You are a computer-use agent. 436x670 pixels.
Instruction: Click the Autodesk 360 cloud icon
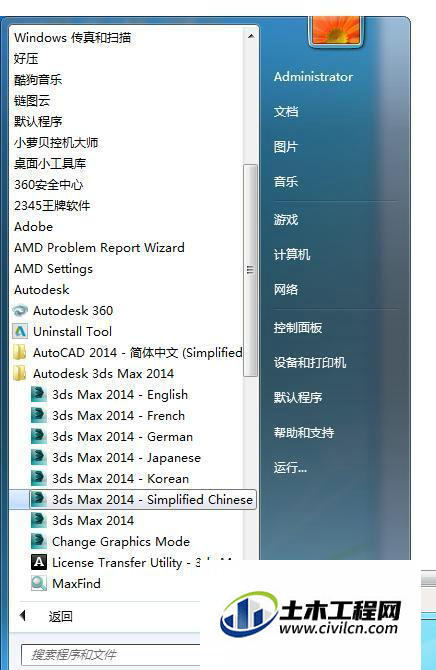[x=20, y=311]
